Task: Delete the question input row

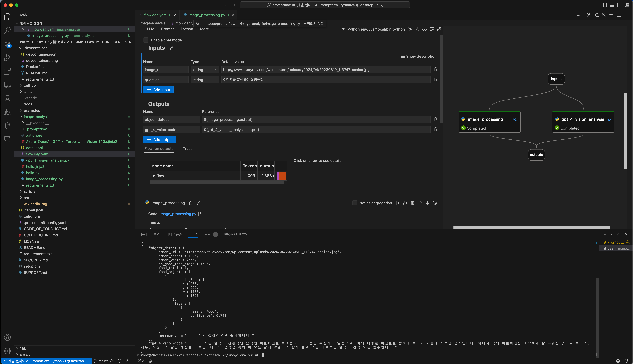Action: click(436, 80)
